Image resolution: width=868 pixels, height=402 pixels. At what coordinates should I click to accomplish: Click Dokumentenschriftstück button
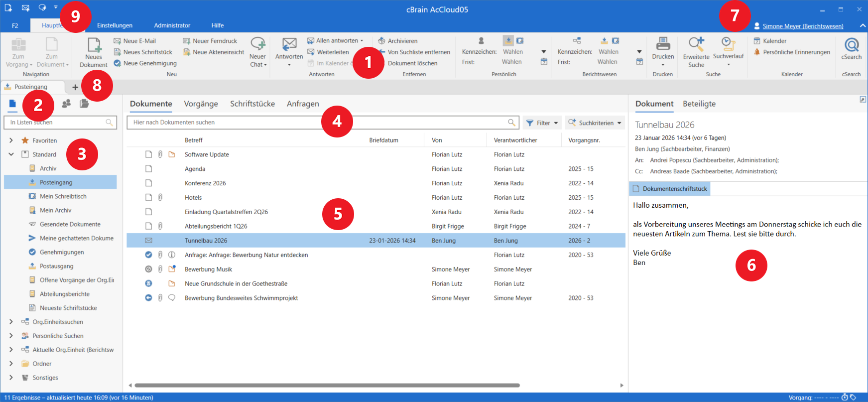point(670,189)
